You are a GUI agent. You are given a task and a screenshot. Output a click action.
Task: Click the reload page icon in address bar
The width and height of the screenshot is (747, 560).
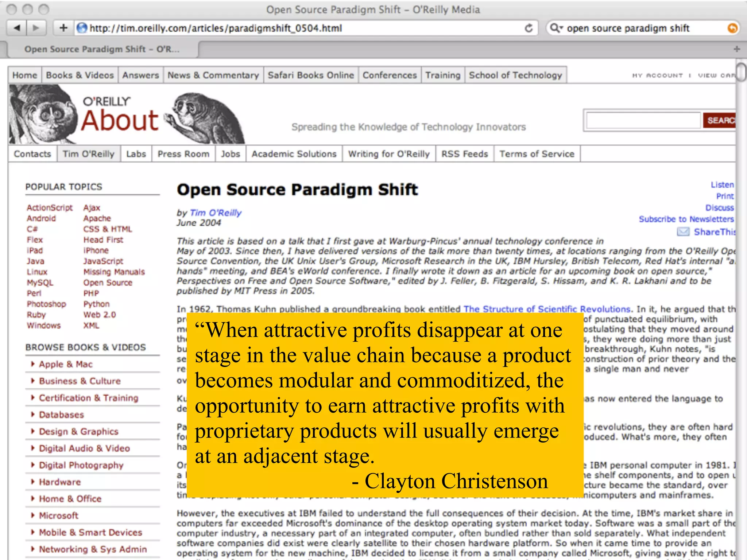click(x=529, y=28)
